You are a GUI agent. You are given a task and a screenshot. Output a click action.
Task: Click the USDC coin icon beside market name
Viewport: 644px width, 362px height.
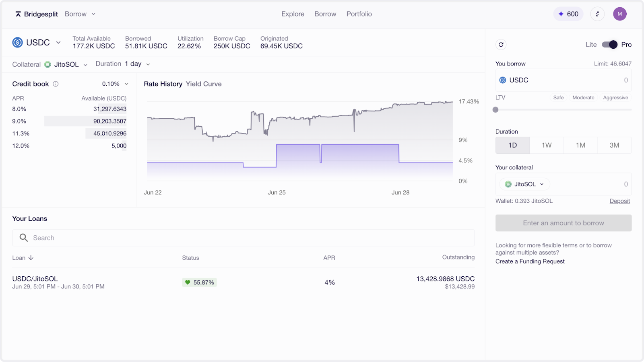(x=17, y=42)
